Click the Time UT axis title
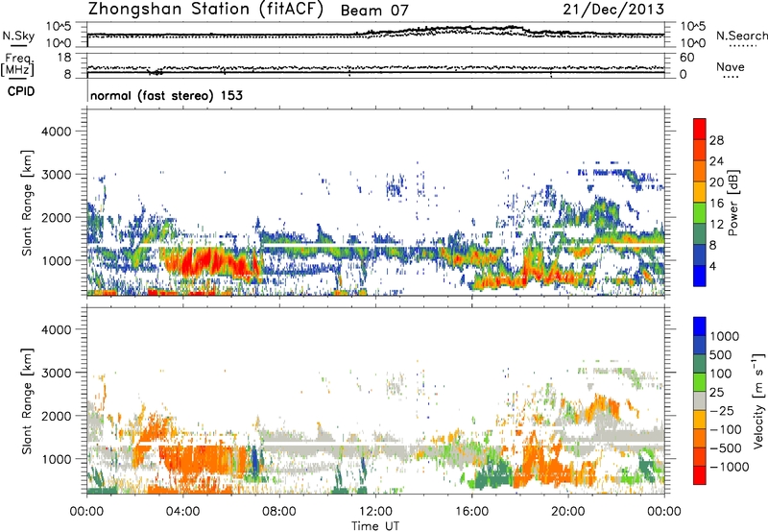This screenshot has width=768, height=532. coord(375,526)
